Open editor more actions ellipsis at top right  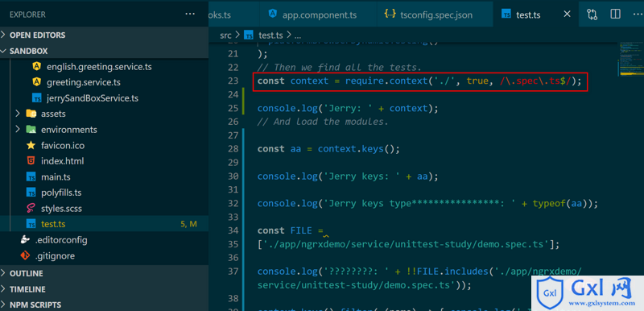point(637,15)
